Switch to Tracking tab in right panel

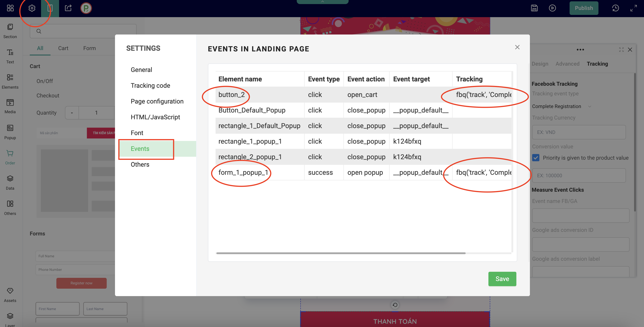(x=597, y=64)
